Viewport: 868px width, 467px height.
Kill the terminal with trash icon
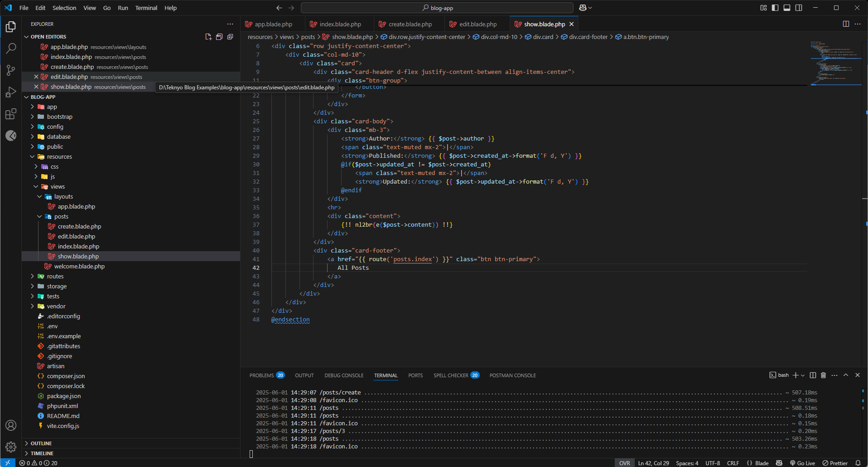tap(824, 375)
